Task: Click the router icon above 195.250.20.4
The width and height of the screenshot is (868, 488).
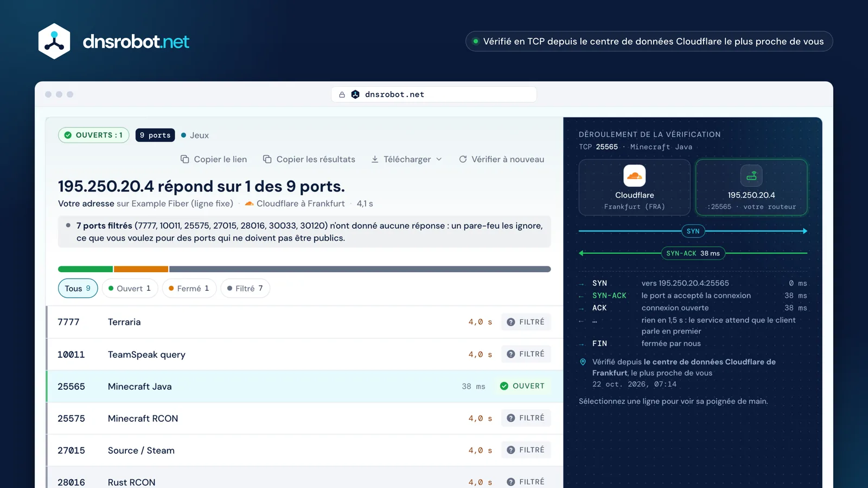Action: coord(751,176)
